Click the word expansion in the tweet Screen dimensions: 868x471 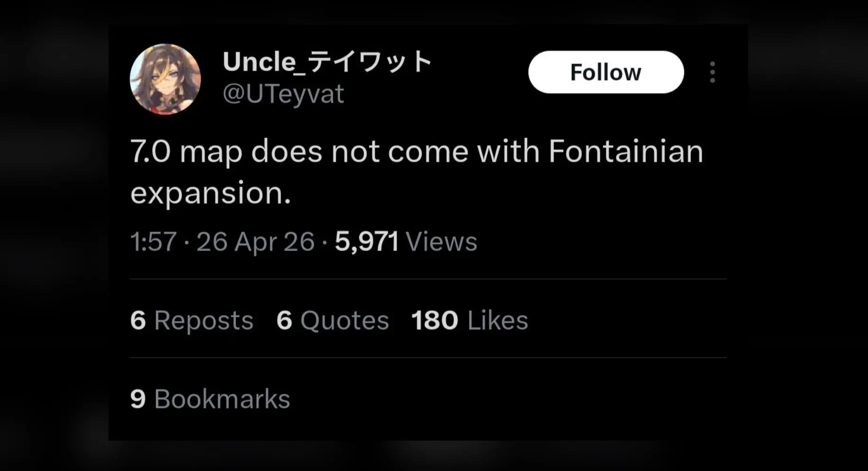click(210, 194)
